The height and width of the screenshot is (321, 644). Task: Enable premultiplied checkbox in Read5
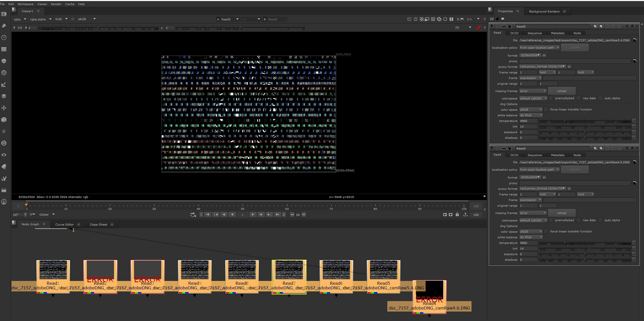point(551,98)
